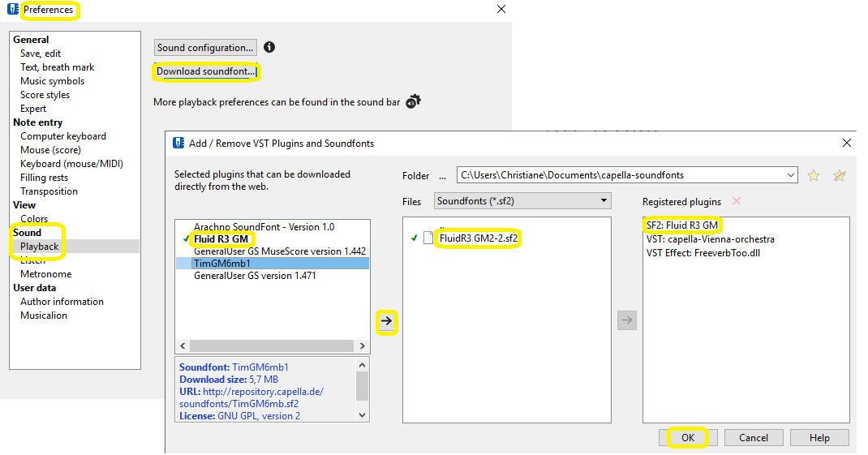The image size is (868, 455).
Task: Select Computer keyboard note entry page
Action: point(63,136)
